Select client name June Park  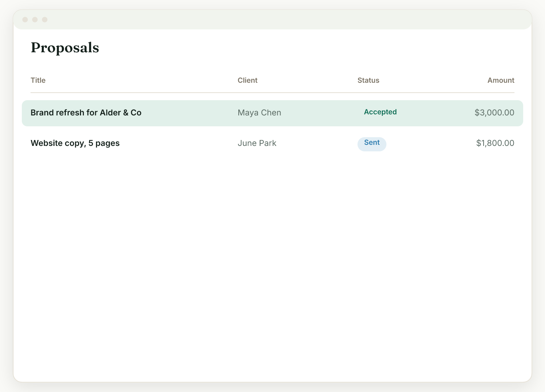pyautogui.click(x=257, y=143)
